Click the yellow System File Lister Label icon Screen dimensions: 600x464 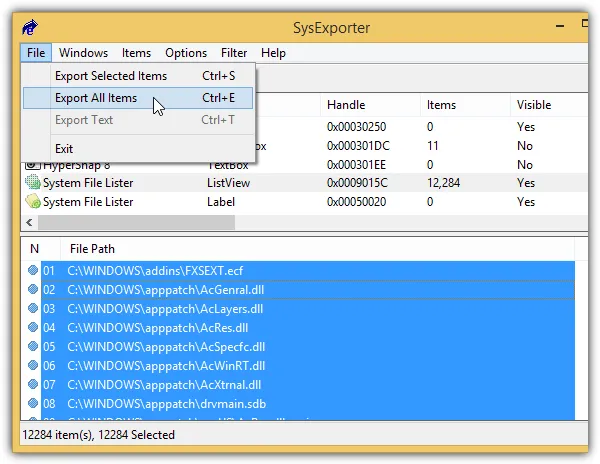click(33, 201)
